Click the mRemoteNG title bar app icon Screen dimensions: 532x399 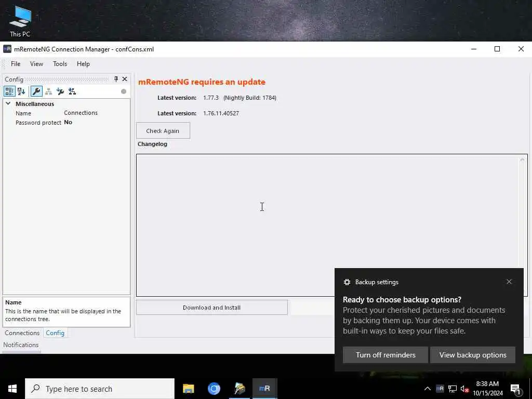tap(7, 49)
